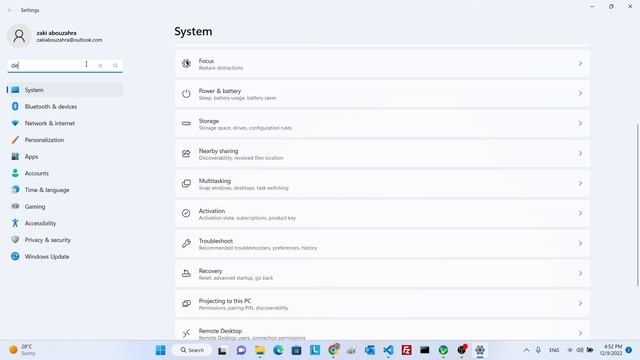Open Windows Update page

tap(65, 257)
